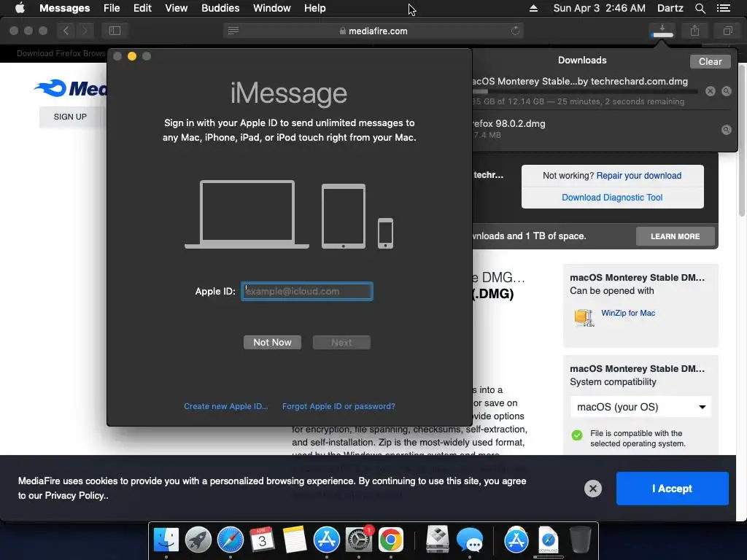Expand the macOS (your OS) dropdown
This screenshot has height=560, width=747.
(640, 407)
